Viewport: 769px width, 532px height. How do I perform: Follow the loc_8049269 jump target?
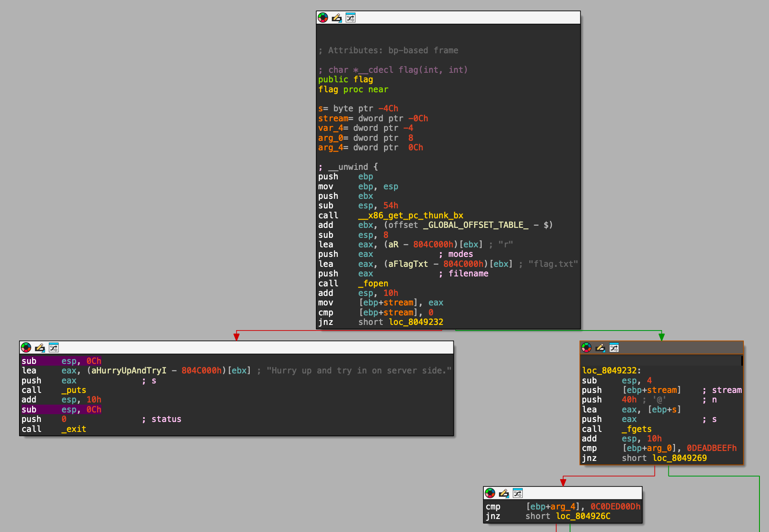(x=679, y=458)
